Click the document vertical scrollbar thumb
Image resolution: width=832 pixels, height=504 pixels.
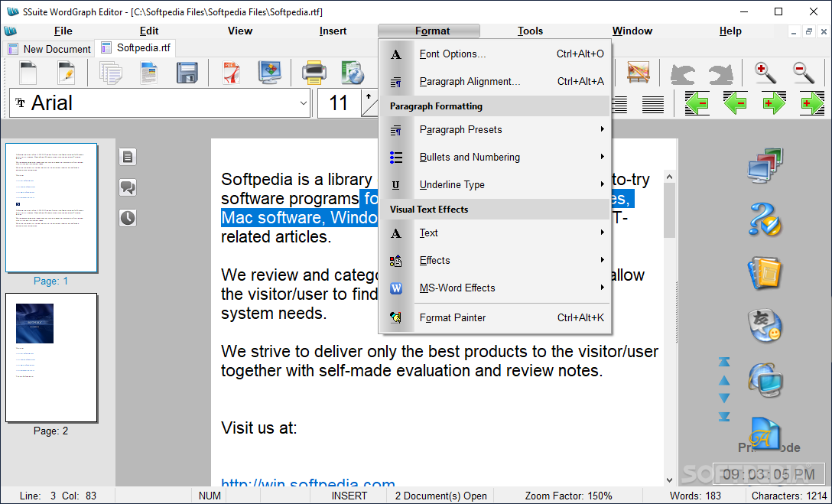tap(669, 210)
